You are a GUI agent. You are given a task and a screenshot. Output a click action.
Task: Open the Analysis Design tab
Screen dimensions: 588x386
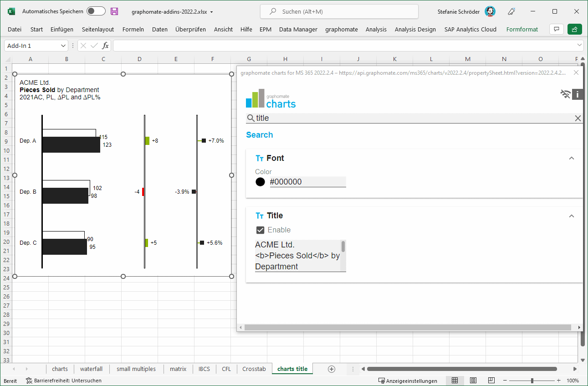pyautogui.click(x=415, y=29)
